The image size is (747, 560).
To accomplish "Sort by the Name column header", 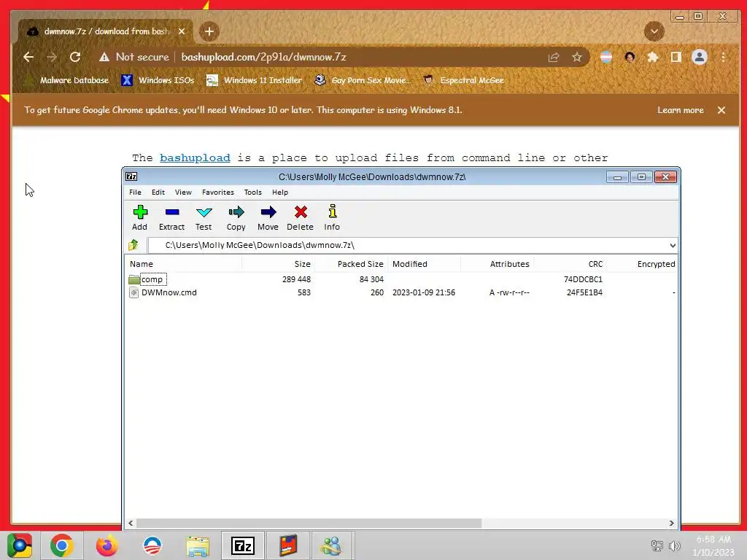I will pos(184,264).
